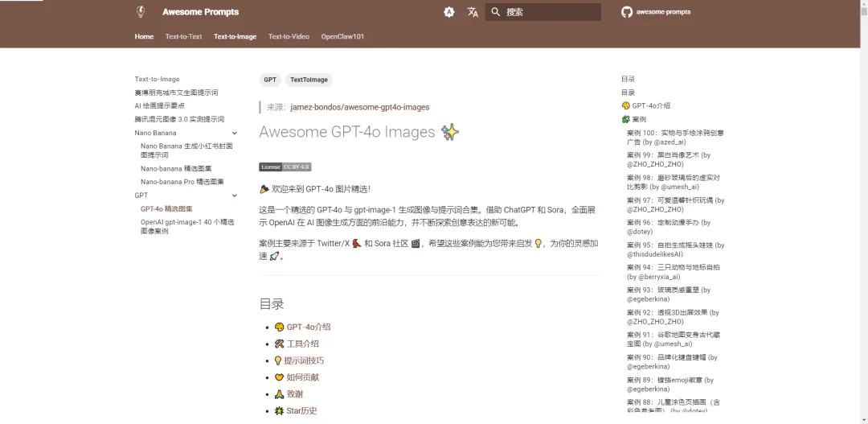Open the Star历史 link in 目录 list

point(301,410)
